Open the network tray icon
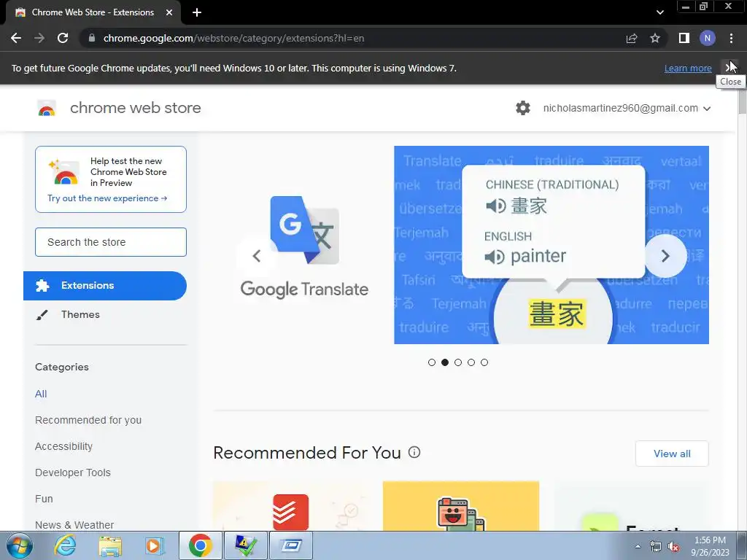 coord(656,547)
